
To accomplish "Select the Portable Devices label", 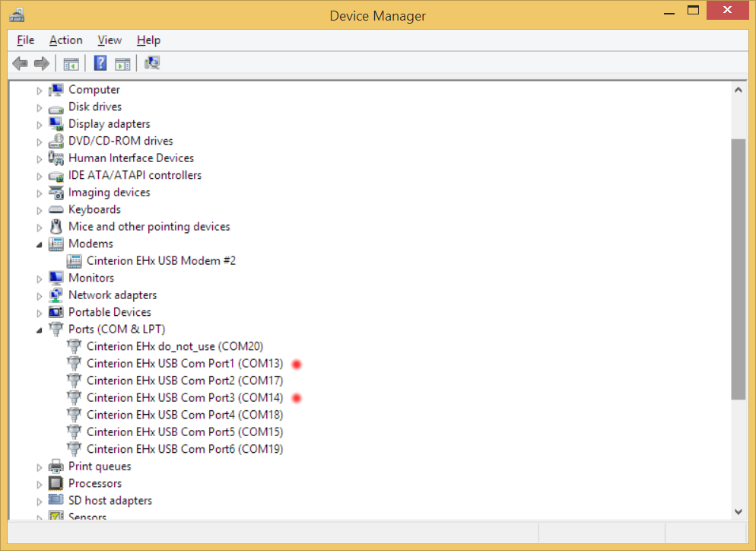I will point(110,312).
